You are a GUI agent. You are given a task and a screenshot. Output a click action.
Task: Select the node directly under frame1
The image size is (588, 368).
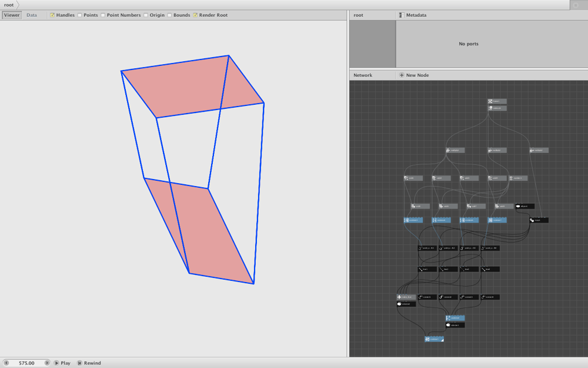pos(497,108)
